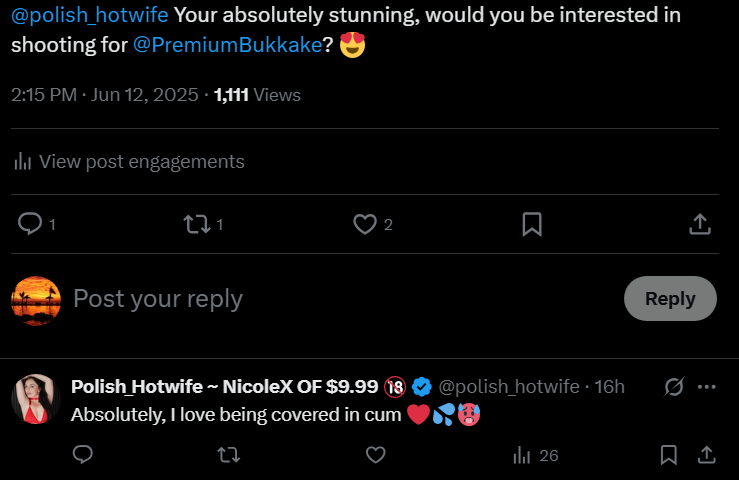Reply to the main post via comment icon
This screenshot has width=739, height=480.
click(x=32, y=224)
